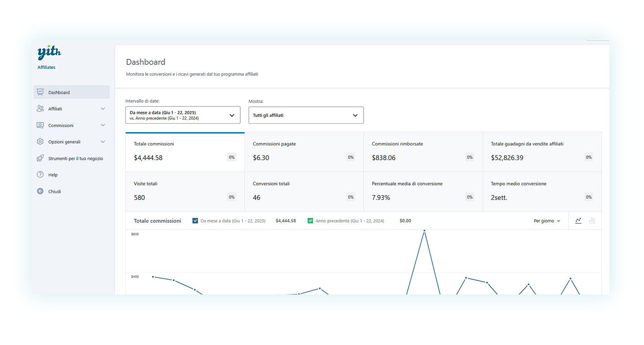Click the YITH logo in the sidebar

pos(49,52)
